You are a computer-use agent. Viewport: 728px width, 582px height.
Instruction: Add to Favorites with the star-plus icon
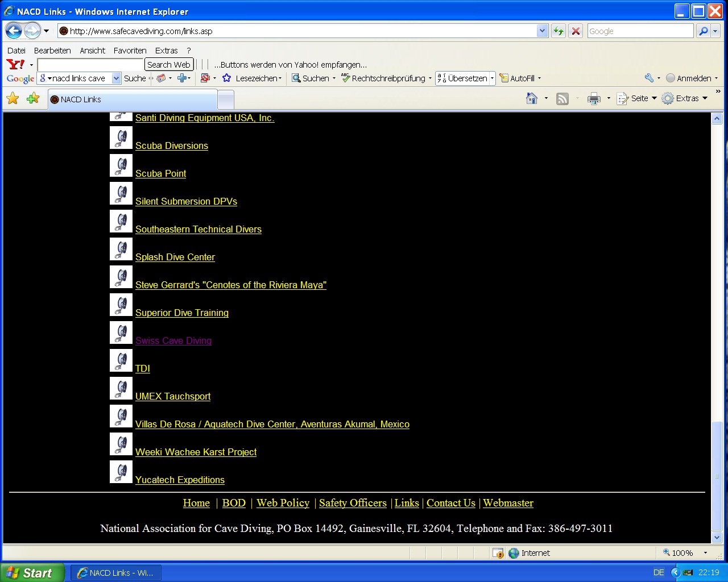[33, 98]
